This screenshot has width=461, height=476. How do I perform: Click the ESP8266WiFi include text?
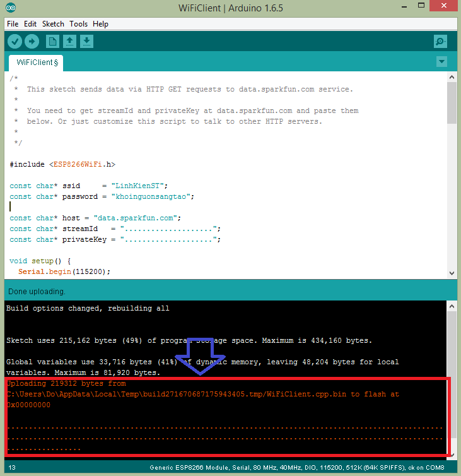pos(78,164)
